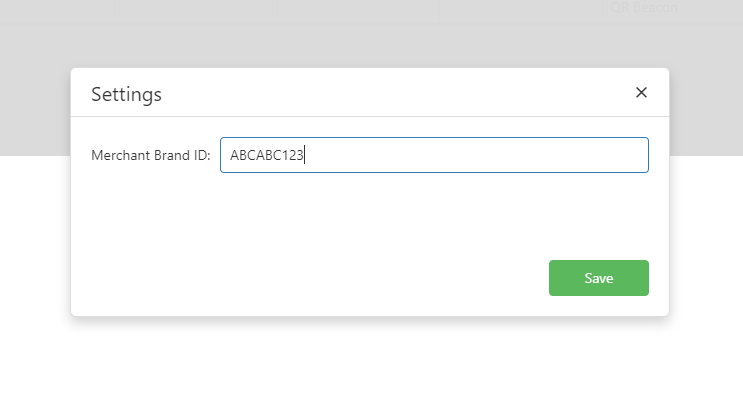
Task: Click the white page below the dialog
Action: pos(370,356)
